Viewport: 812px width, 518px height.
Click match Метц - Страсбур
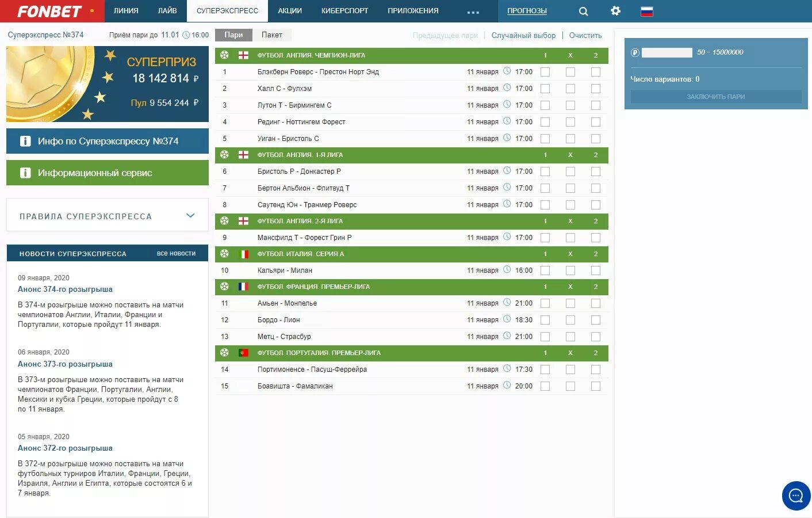point(284,337)
